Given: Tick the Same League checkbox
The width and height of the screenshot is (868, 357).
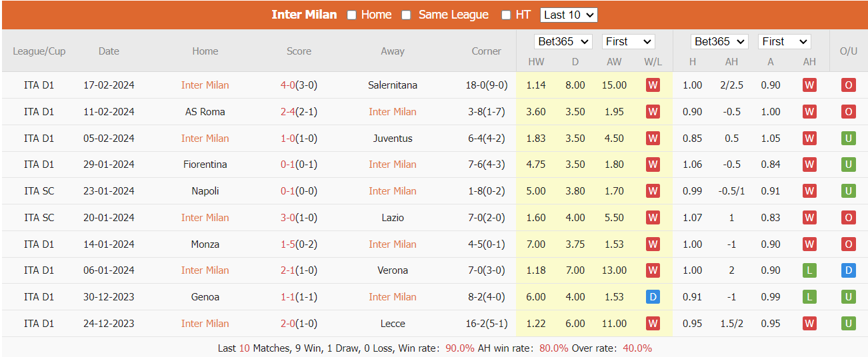Looking at the screenshot, I should [406, 15].
